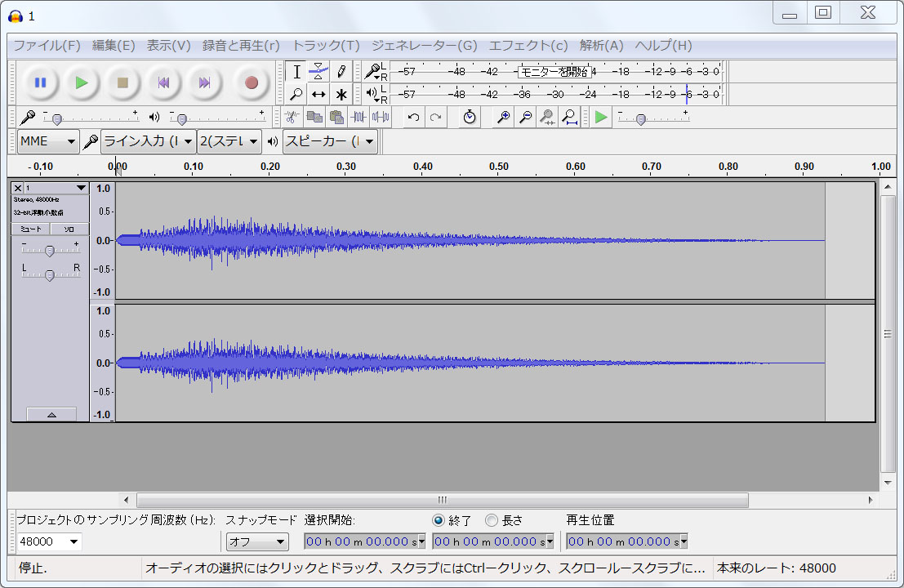This screenshot has width=904, height=588.
Task: Open the 録音と再生(r) menu
Action: click(241, 46)
